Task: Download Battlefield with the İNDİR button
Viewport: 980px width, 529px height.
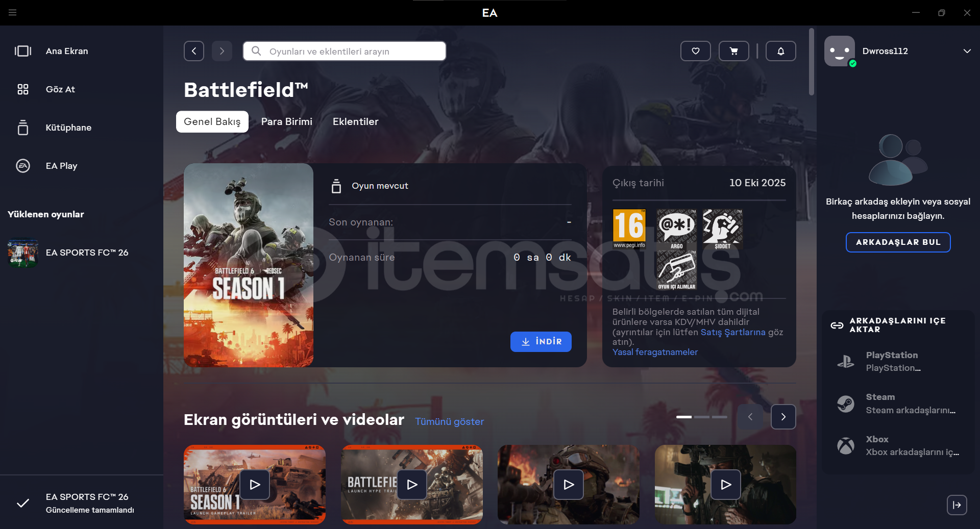Action: pos(541,342)
